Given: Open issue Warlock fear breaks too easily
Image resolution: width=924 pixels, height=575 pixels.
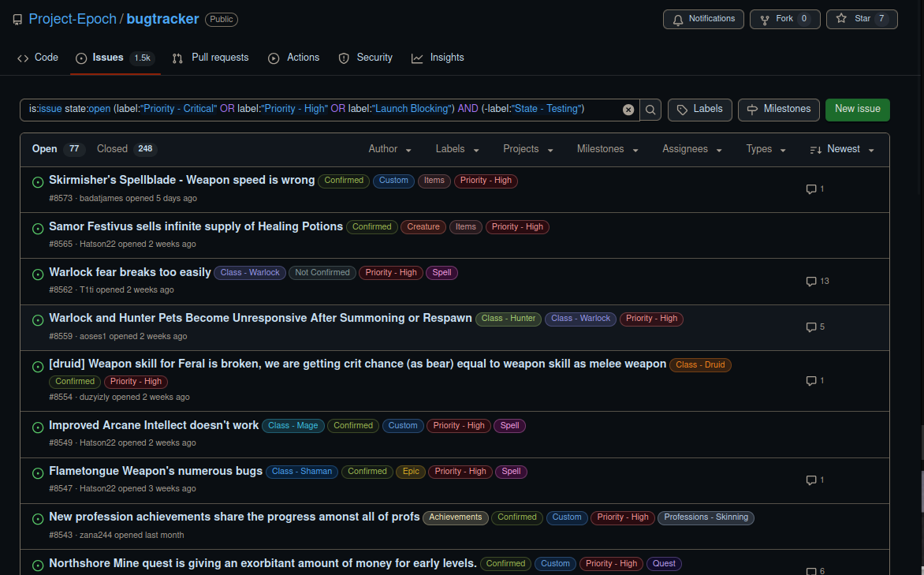Looking at the screenshot, I should tap(129, 272).
